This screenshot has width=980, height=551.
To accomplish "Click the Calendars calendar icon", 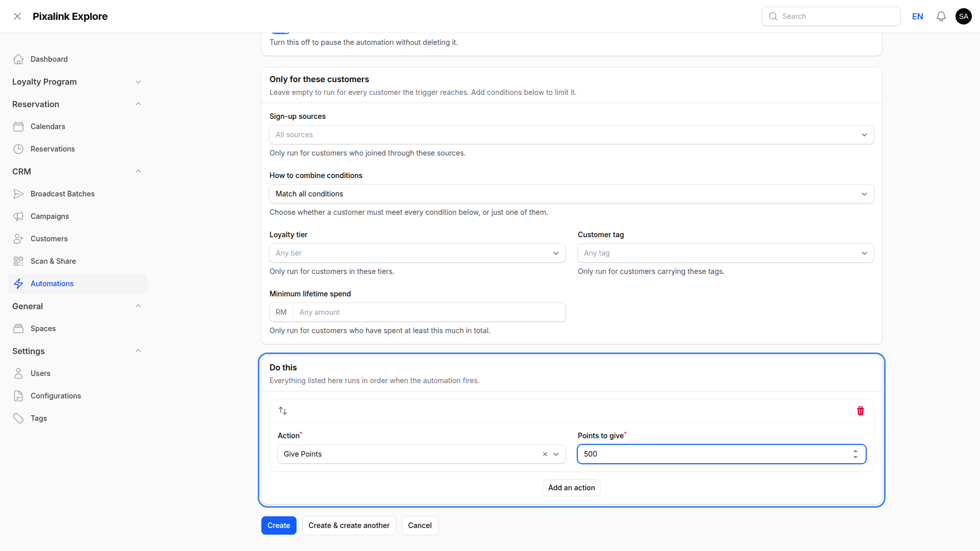I will coord(18,127).
